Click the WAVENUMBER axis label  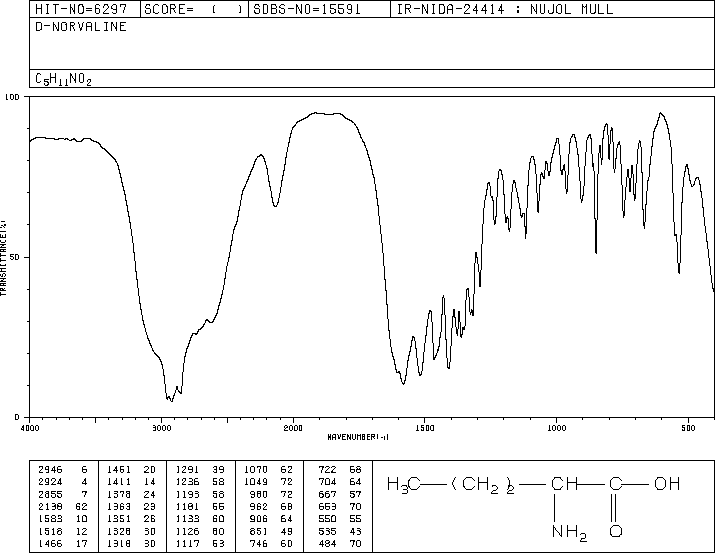tap(358, 437)
